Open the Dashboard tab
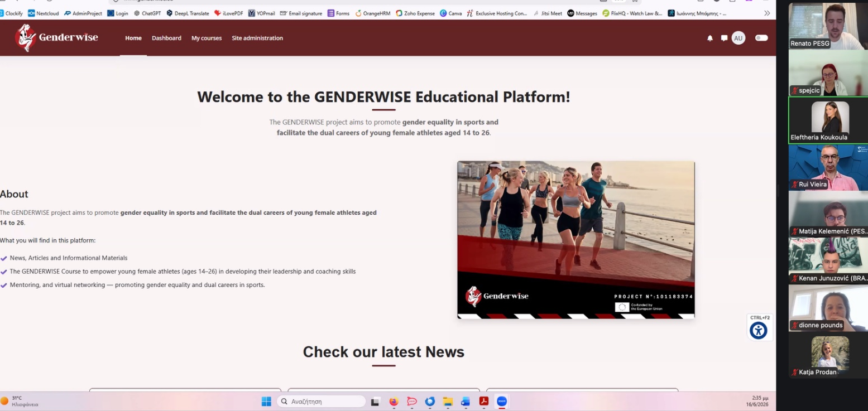 166,38
